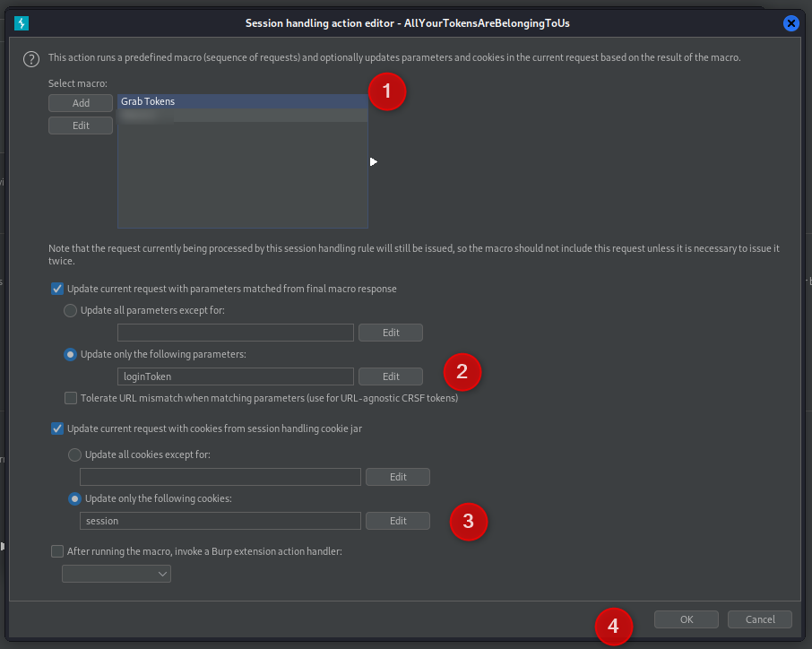Close the session handling action editor dialog

(x=790, y=23)
